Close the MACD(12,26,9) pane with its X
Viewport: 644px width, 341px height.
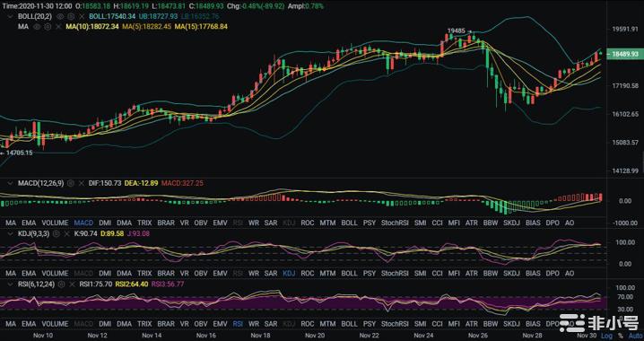tap(82, 183)
